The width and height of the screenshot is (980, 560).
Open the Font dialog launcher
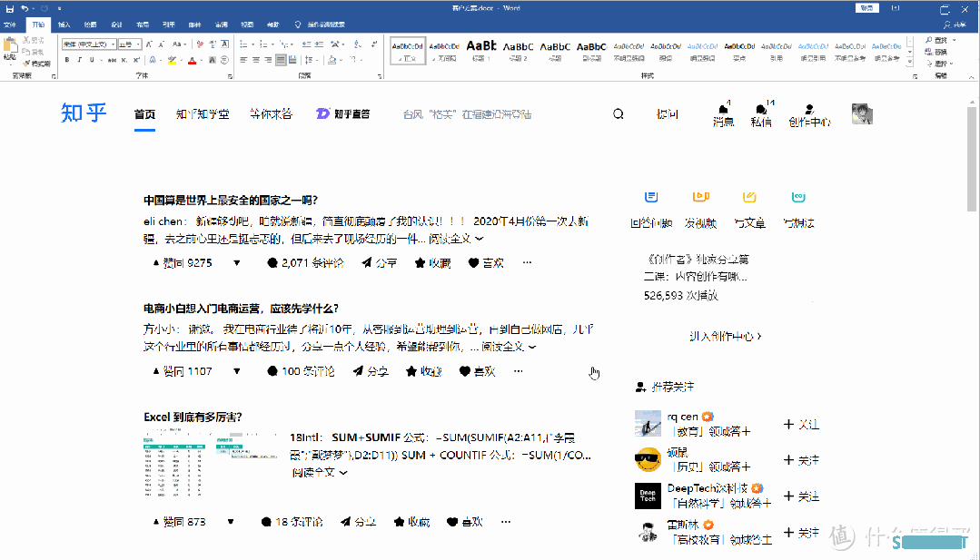(x=230, y=76)
